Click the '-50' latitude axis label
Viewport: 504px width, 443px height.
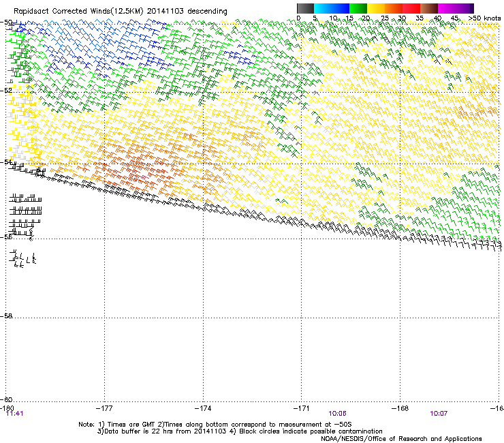click(x=7, y=22)
